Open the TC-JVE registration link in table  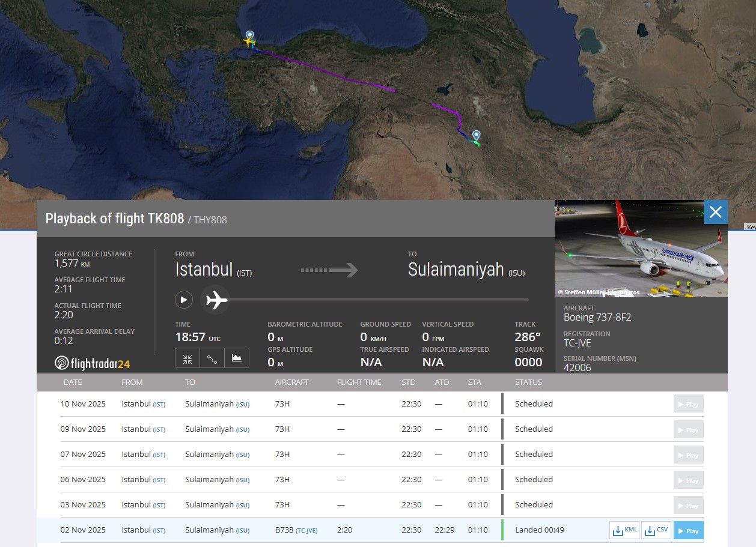click(306, 530)
